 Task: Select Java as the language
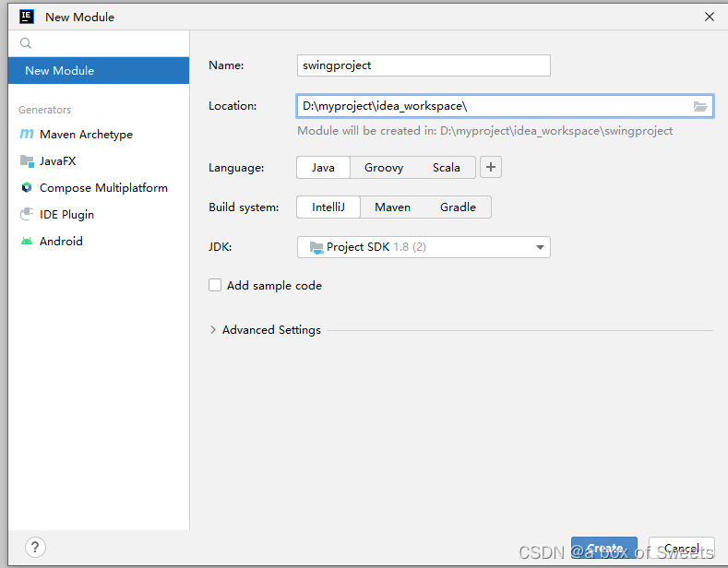tap(323, 168)
